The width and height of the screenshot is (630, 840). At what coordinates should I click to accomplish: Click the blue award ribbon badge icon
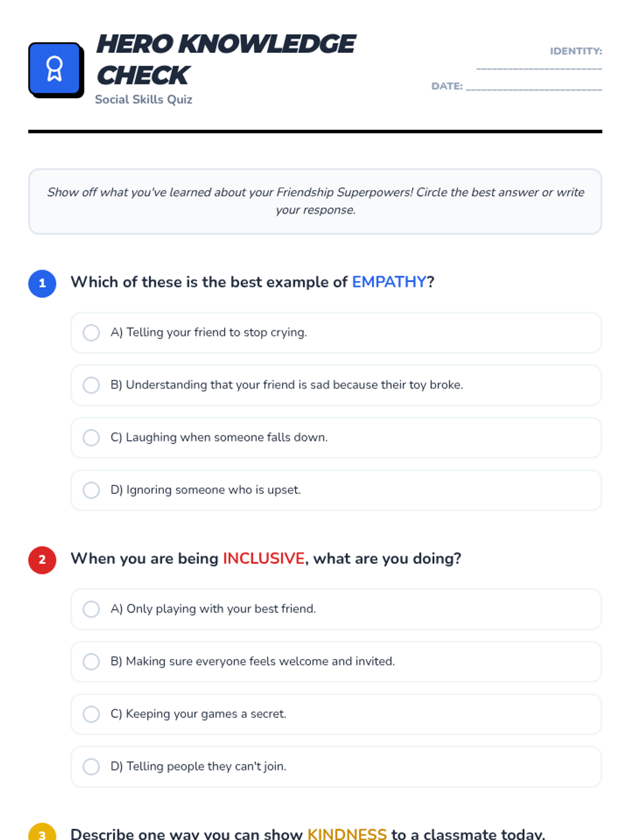(55, 69)
